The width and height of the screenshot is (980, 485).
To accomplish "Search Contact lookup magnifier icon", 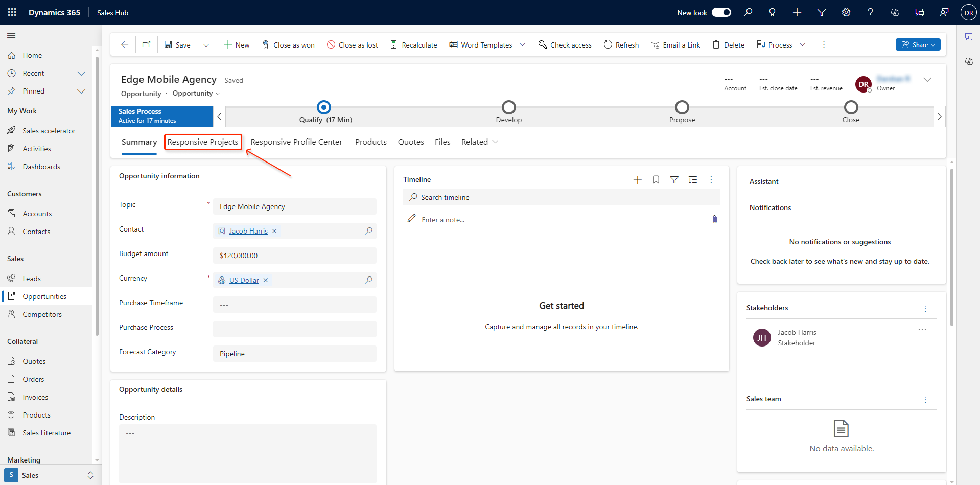I will 368,231.
